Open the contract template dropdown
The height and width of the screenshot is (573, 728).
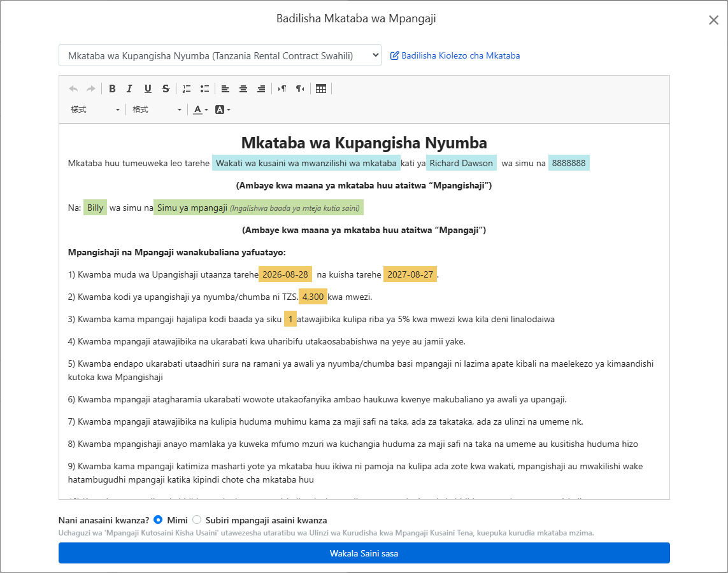tap(220, 55)
